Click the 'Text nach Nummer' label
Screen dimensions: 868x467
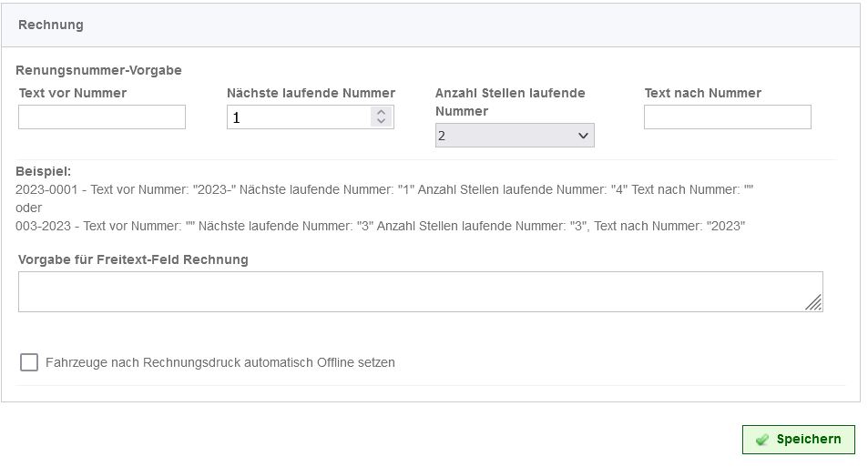[x=703, y=93]
